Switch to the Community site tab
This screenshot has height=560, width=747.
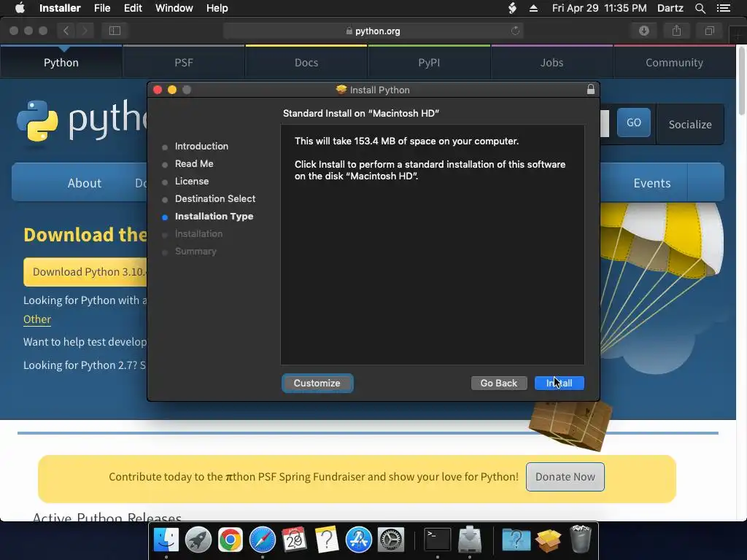click(x=674, y=63)
